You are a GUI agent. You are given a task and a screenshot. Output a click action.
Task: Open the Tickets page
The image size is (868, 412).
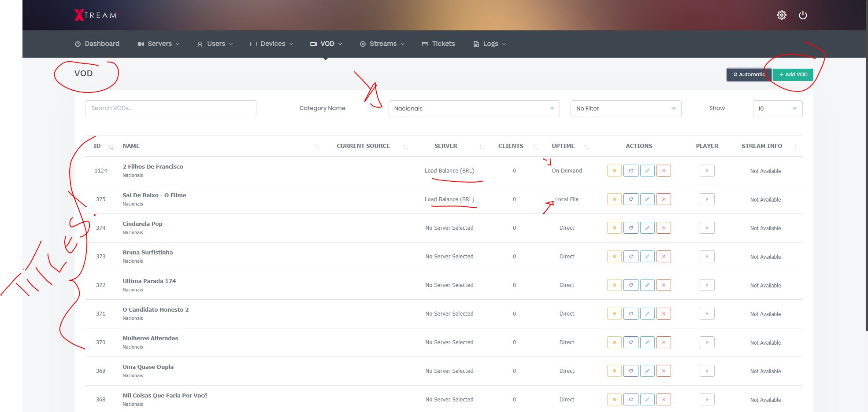pyautogui.click(x=438, y=44)
